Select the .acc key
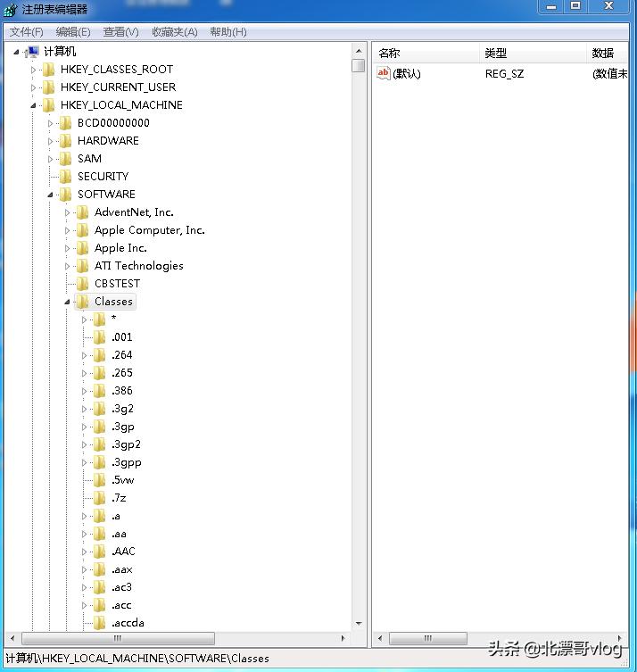The height and width of the screenshot is (672, 637). pos(121,605)
